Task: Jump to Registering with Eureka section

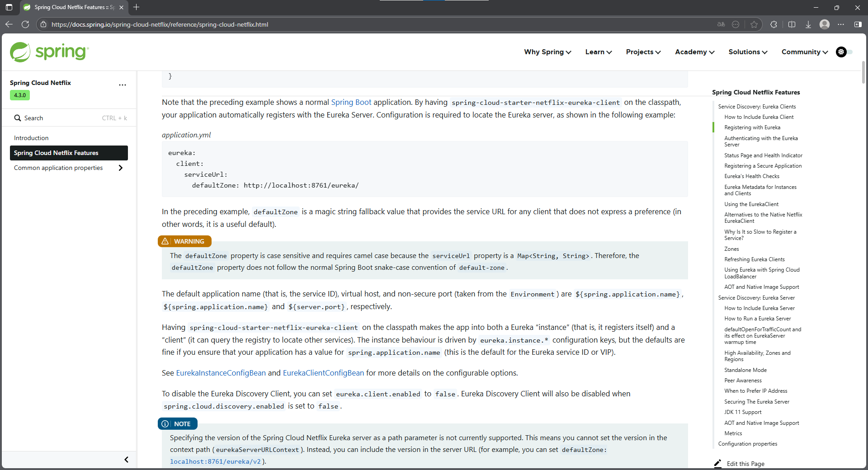Action: point(752,127)
